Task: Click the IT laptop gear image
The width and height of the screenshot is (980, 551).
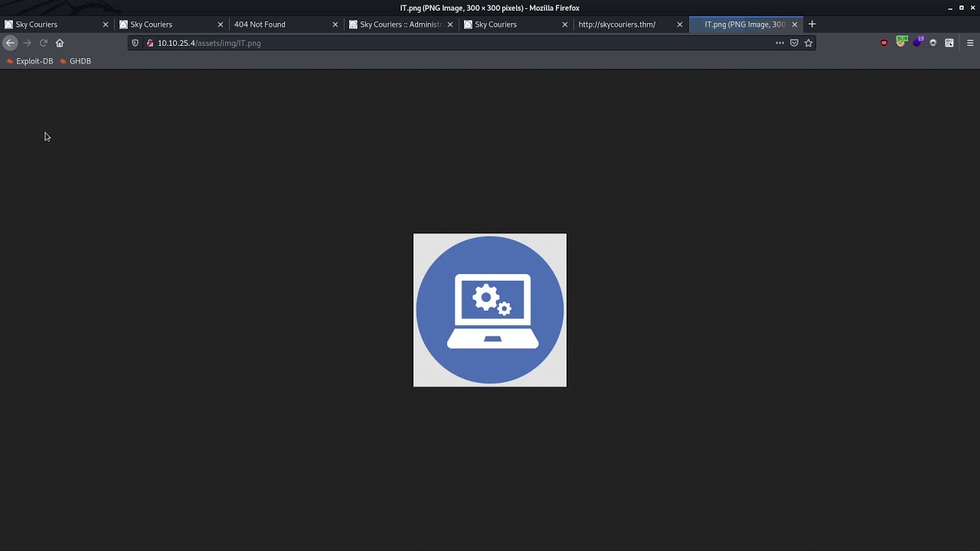Action: pos(490,310)
